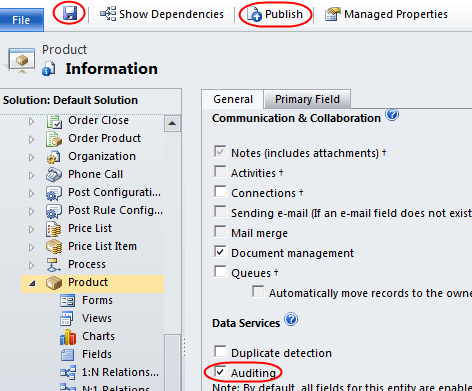Click the Show Dependencies icon
The width and height of the screenshot is (472, 391).
point(108,14)
